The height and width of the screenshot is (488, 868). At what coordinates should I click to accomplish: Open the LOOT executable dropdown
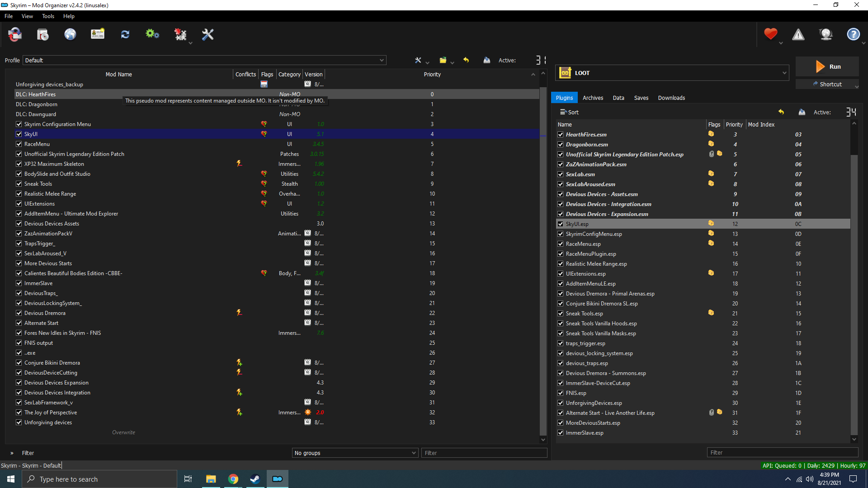[x=672, y=73]
